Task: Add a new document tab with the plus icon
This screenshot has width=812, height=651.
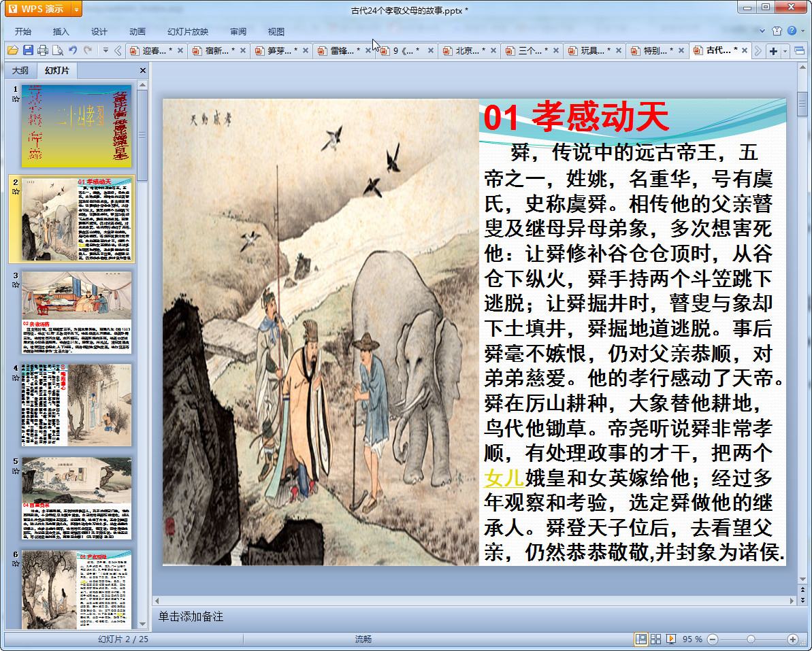Action: [x=773, y=51]
